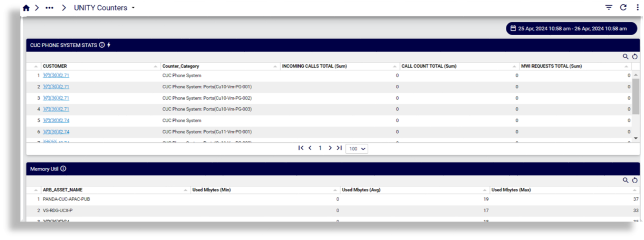644x240 pixels.
Task: Sort by Used Mbytes (Max) column
Action: (x=511, y=190)
